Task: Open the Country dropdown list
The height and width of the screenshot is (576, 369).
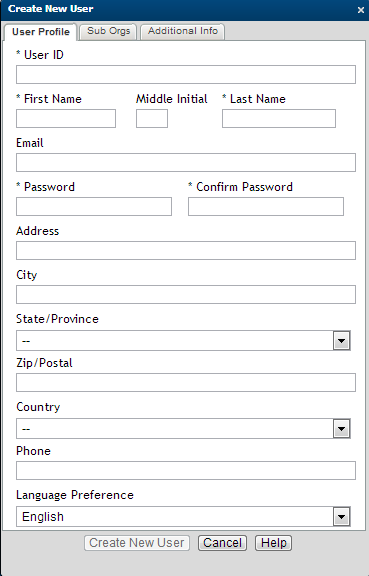Action: pyautogui.click(x=183, y=428)
